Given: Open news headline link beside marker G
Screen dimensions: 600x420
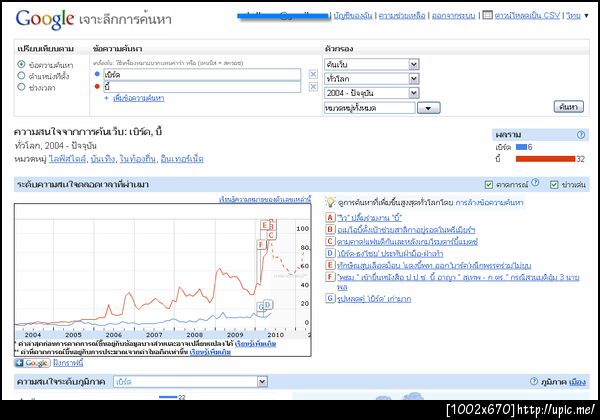Looking at the screenshot, I should (374, 298).
